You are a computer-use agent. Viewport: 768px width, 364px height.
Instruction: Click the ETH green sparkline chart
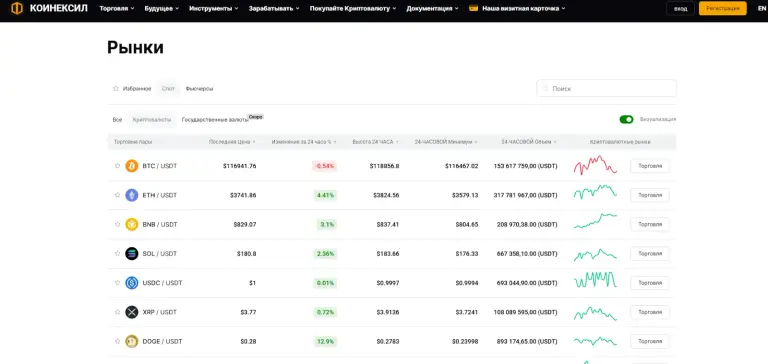(595, 193)
